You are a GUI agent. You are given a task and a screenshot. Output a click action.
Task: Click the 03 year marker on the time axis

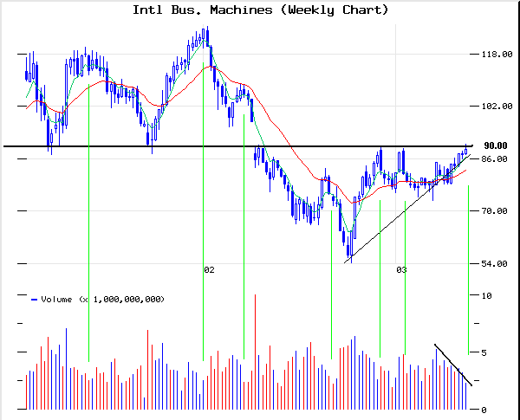tap(401, 270)
